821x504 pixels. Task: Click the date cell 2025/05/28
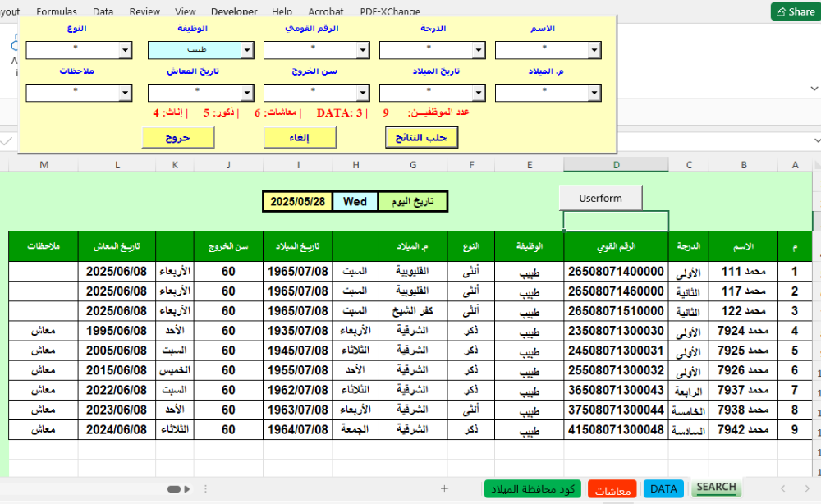297,201
